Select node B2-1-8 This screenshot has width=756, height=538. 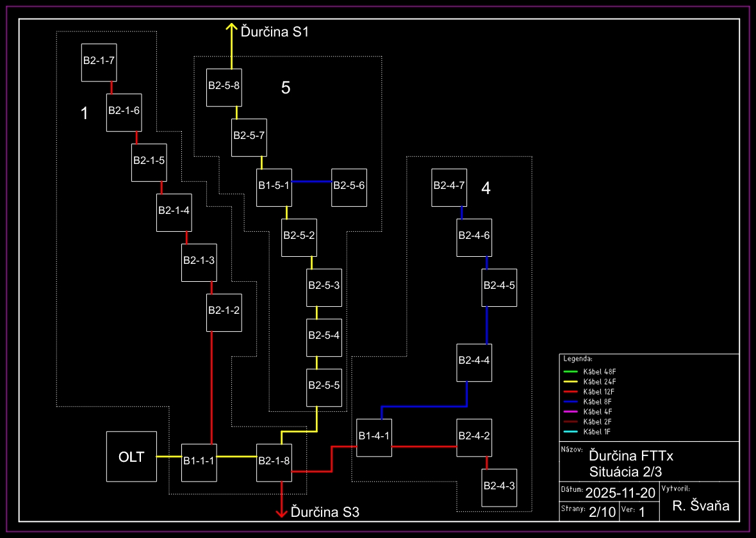pos(274,461)
